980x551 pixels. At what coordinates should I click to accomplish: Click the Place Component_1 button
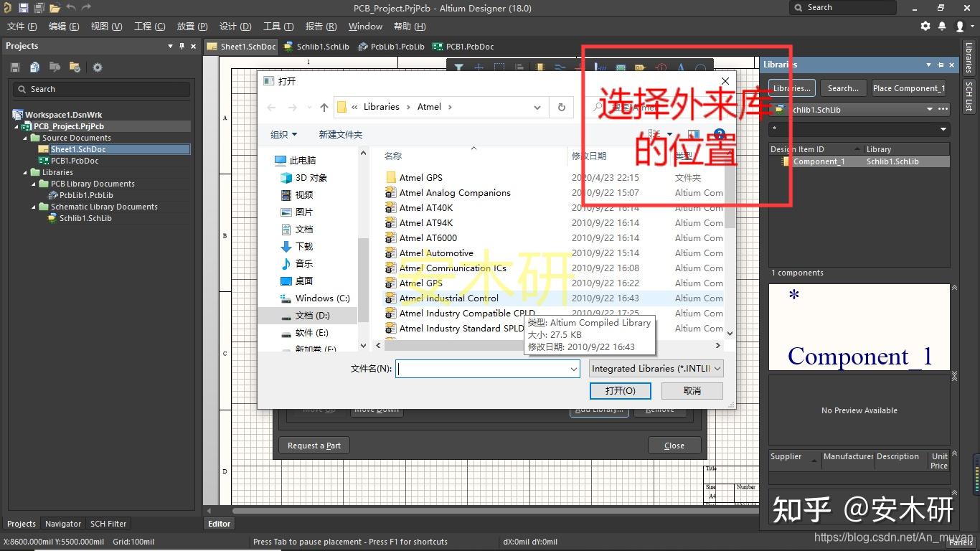[909, 88]
